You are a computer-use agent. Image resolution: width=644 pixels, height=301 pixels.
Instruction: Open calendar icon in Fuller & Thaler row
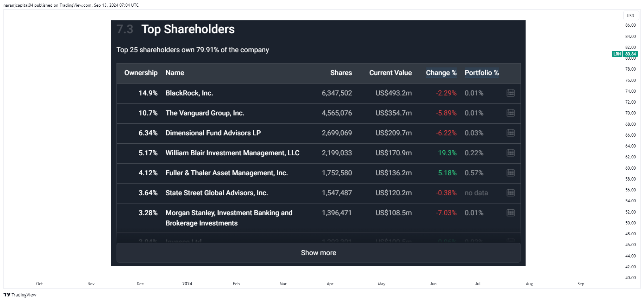pos(511,173)
